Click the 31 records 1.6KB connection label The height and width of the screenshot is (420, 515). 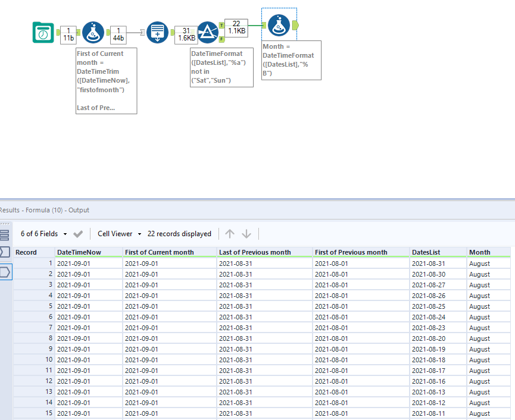click(x=186, y=35)
